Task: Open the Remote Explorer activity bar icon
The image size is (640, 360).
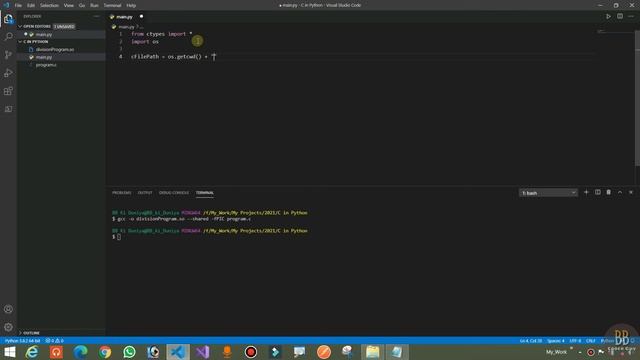Action: (8, 109)
